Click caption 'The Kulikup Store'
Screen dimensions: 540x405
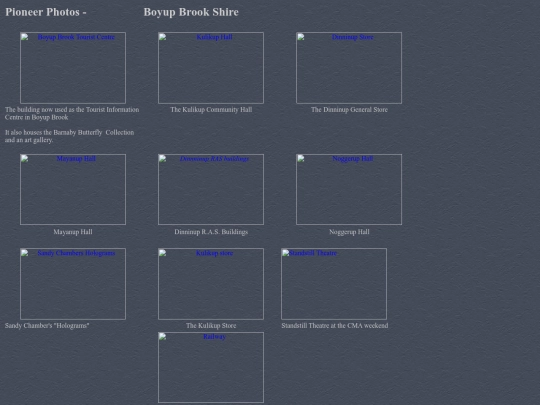tap(211, 325)
